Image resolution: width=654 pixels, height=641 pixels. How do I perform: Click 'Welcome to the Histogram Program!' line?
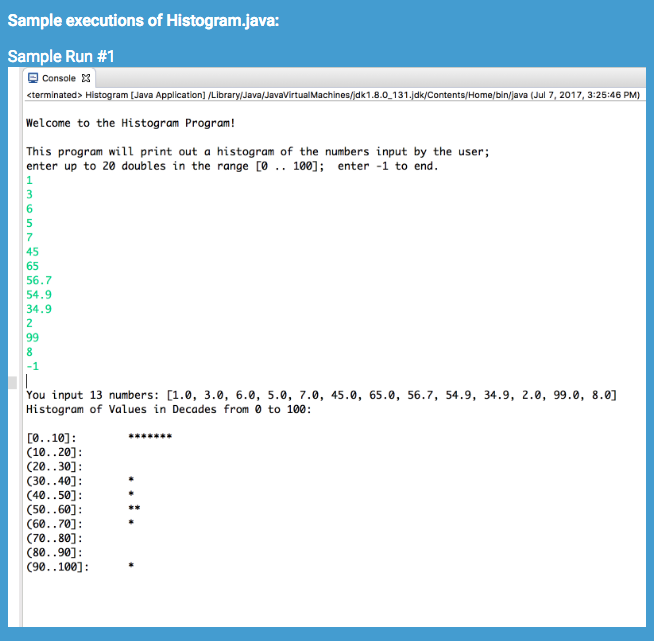131,123
